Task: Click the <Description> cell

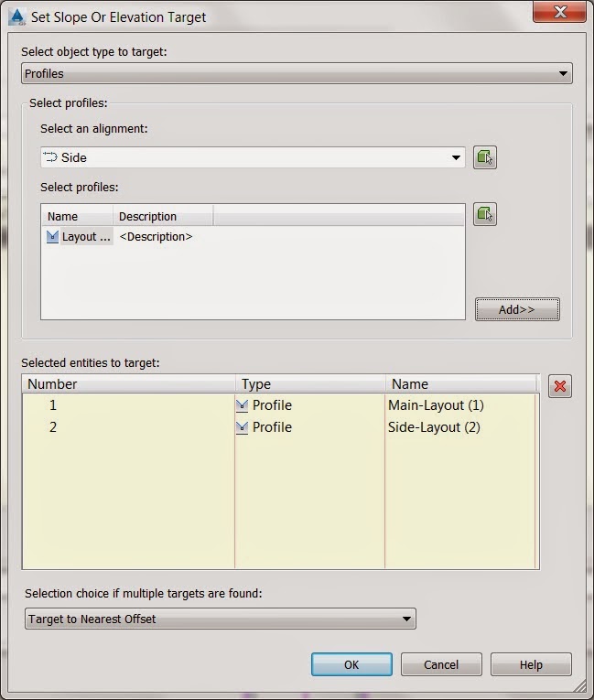Action: point(156,237)
